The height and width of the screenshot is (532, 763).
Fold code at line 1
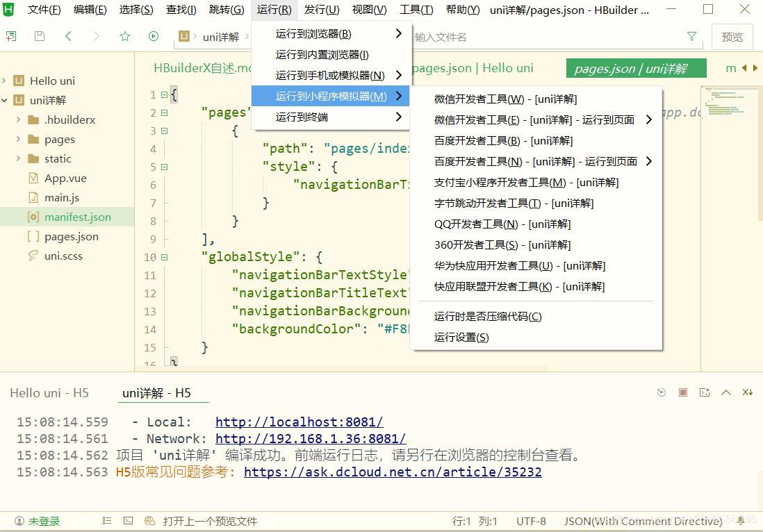tap(165, 95)
